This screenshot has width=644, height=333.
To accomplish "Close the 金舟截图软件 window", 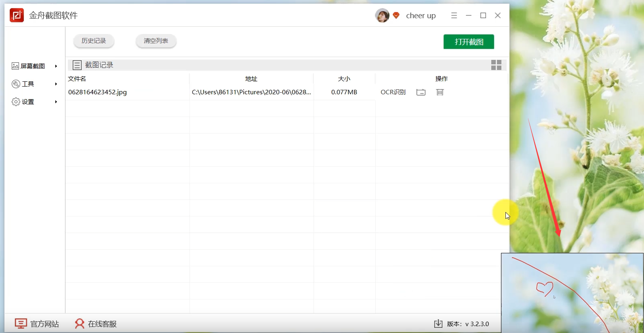I will 498,15.
